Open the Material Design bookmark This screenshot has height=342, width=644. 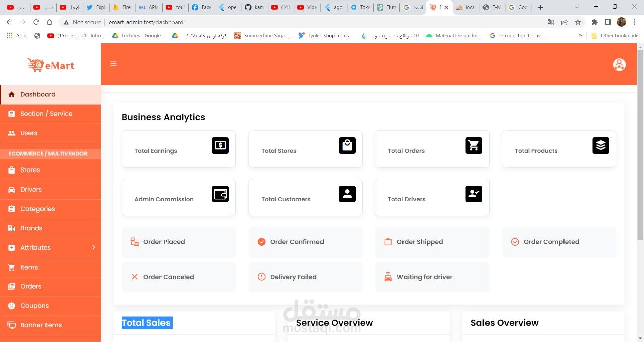(x=454, y=36)
